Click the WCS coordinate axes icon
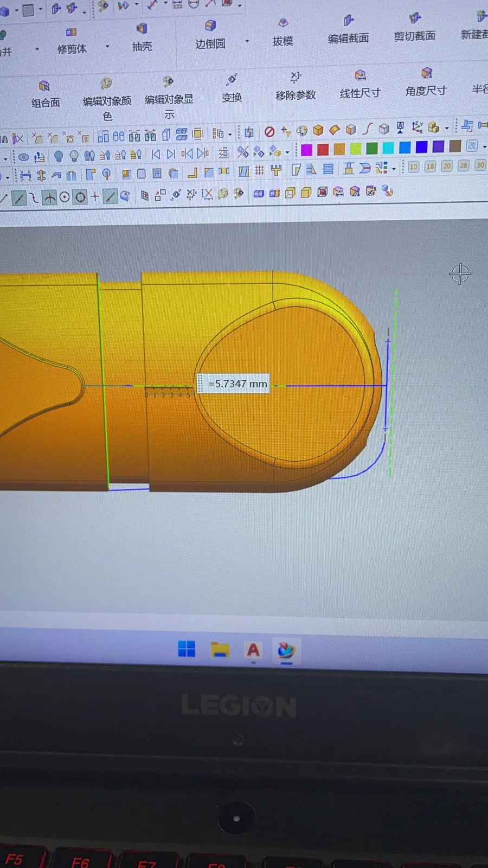The image size is (488, 868). click(417, 127)
